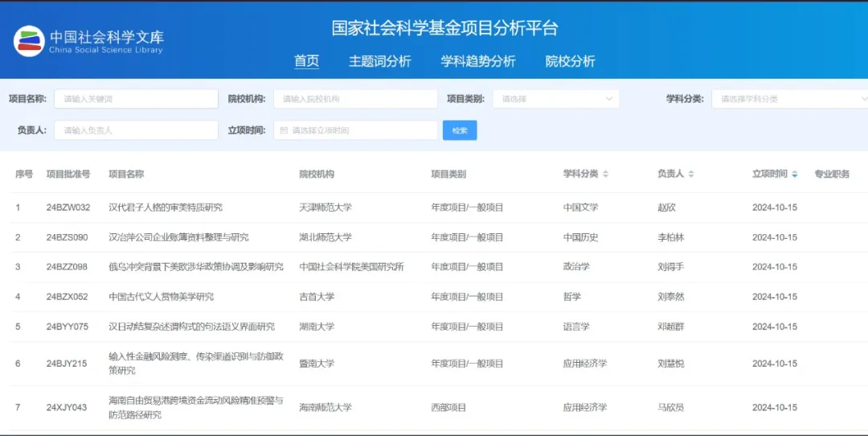868x436 pixels.
Task: Sort by 负责人 column arrows
Action: (690, 175)
